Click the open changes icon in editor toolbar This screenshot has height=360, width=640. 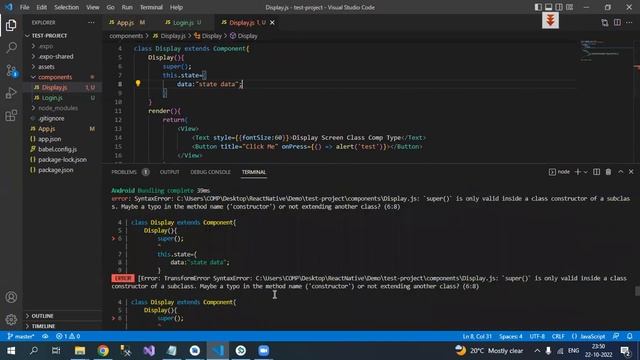tap(604, 22)
